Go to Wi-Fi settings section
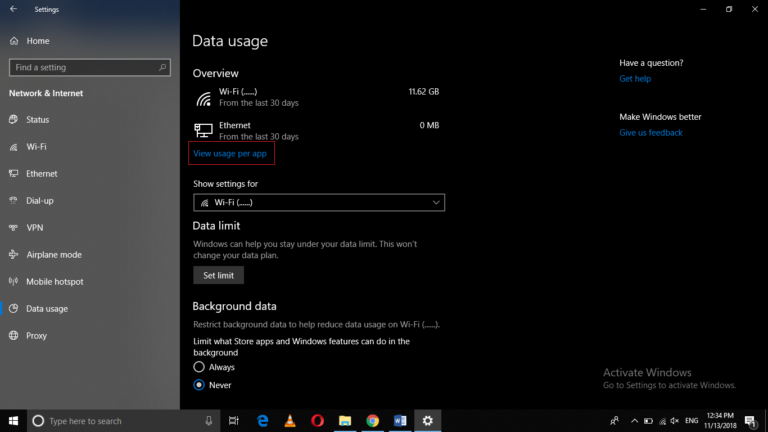The image size is (768, 432). click(36, 146)
